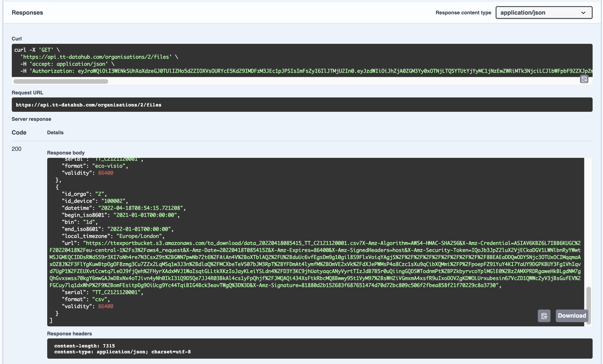Click the "Europe/London" timezone value
The image size is (603, 364).
pos(139,236)
